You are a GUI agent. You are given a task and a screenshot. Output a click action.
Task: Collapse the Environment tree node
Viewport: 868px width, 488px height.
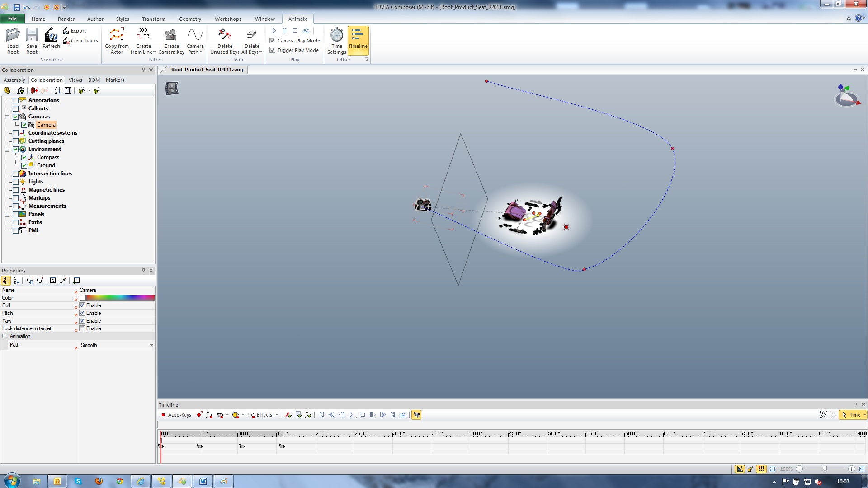tap(7, 150)
